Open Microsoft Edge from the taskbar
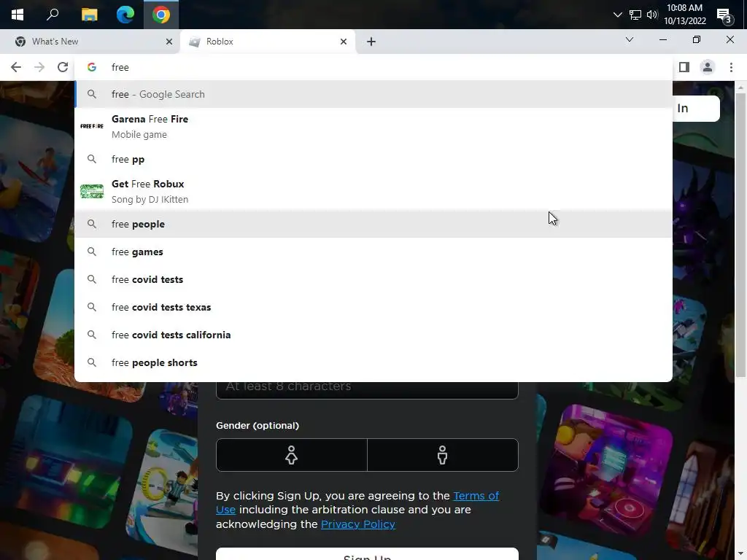 click(x=125, y=15)
